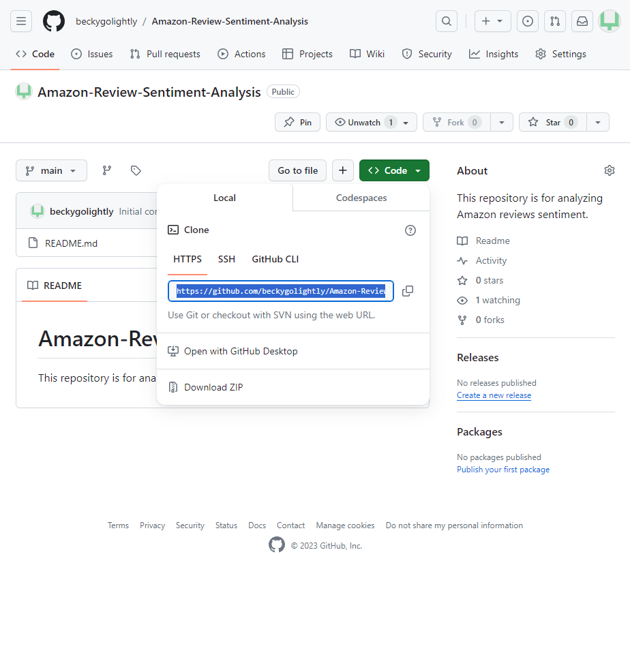Collapse the green Code dropdown button
Image resolution: width=630 pixels, height=672 pixels.
tap(394, 170)
